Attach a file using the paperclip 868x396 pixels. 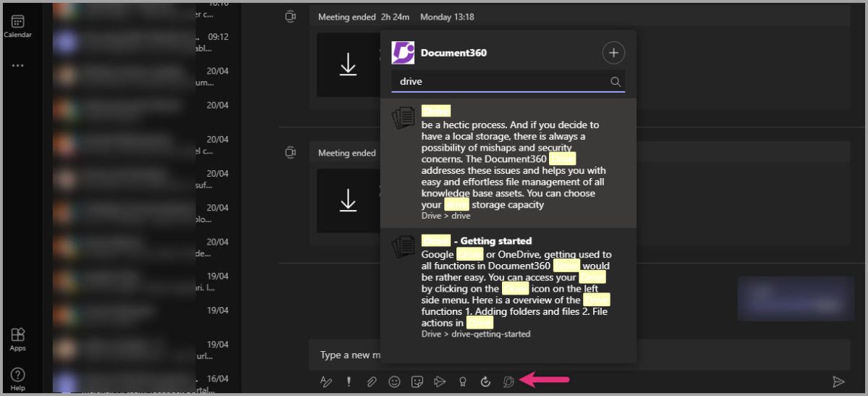[371, 382]
